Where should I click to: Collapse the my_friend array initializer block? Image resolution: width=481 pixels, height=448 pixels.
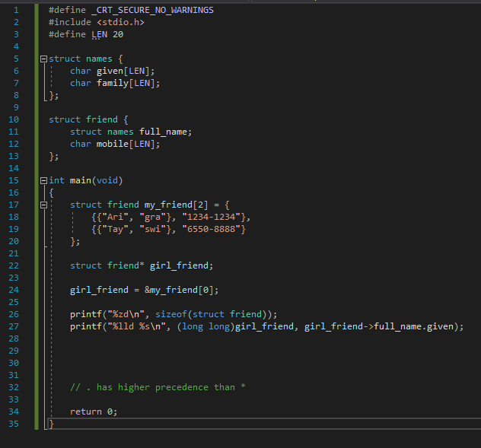[43, 205]
